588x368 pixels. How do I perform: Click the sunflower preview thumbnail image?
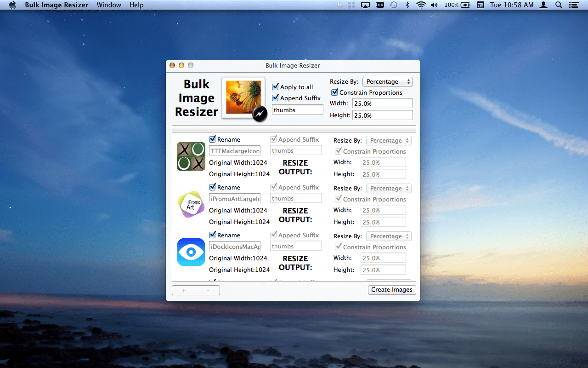click(243, 98)
